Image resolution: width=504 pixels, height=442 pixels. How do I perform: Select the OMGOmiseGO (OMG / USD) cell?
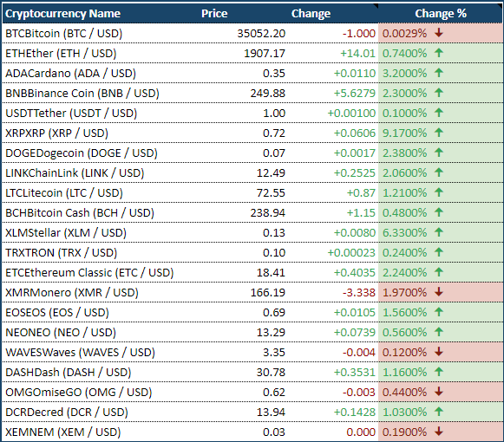79,392
